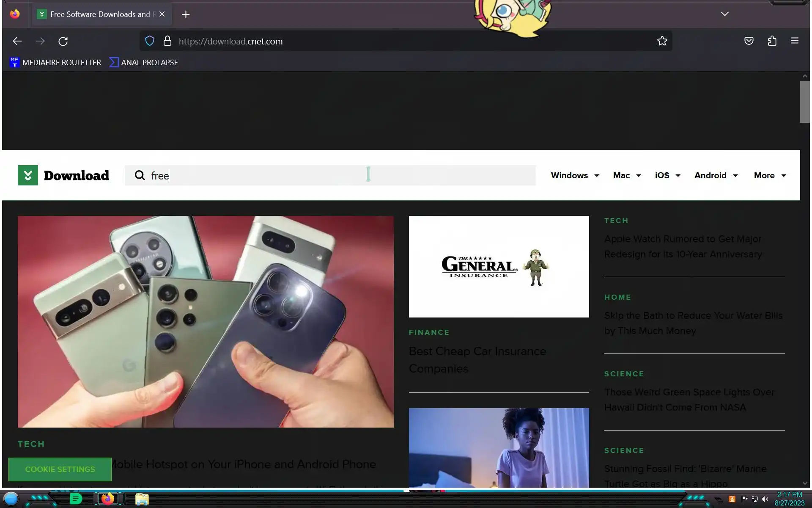Click the COOKIE SETTINGS button
The image size is (812, 508).
tap(60, 469)
